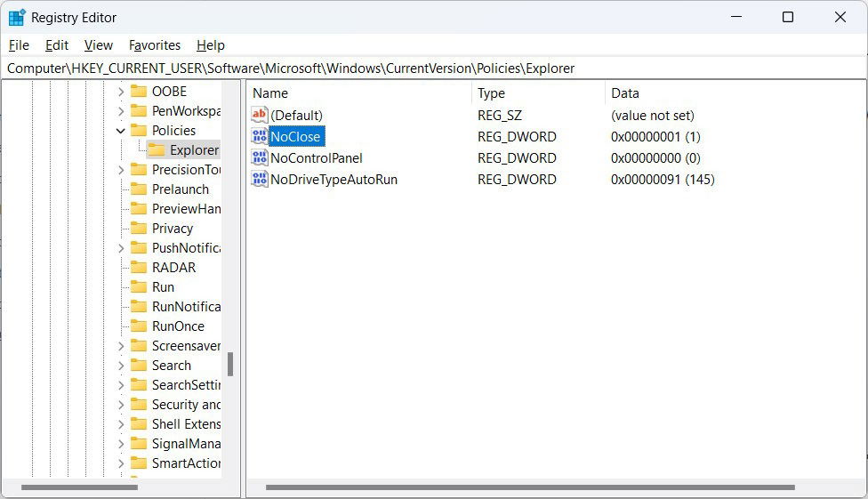Open the Edit menu
Screen dimensions: 868x499
click(56, 45)
